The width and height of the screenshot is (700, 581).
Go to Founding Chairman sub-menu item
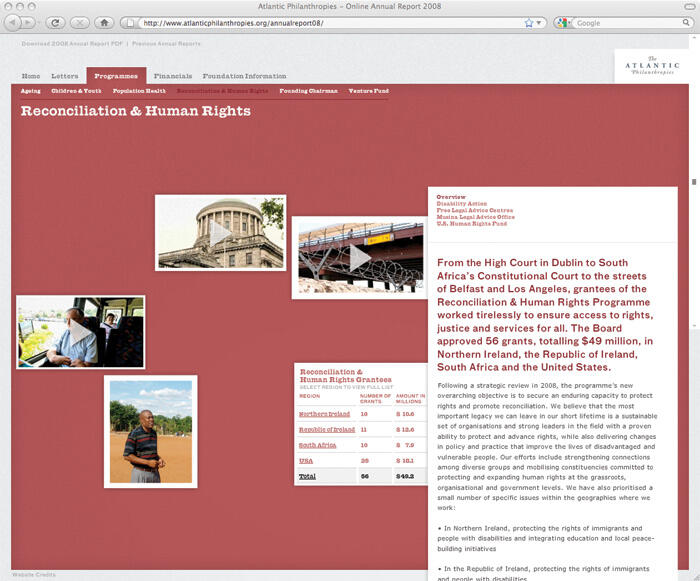(x=308, y=91)
